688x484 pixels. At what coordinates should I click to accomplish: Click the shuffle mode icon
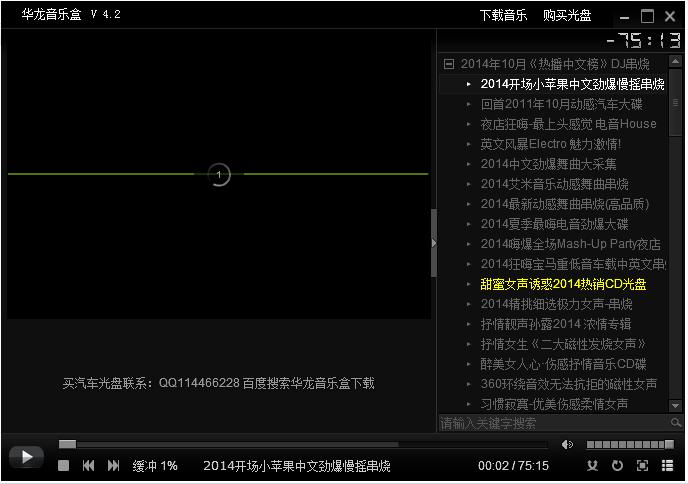[592, 466]
